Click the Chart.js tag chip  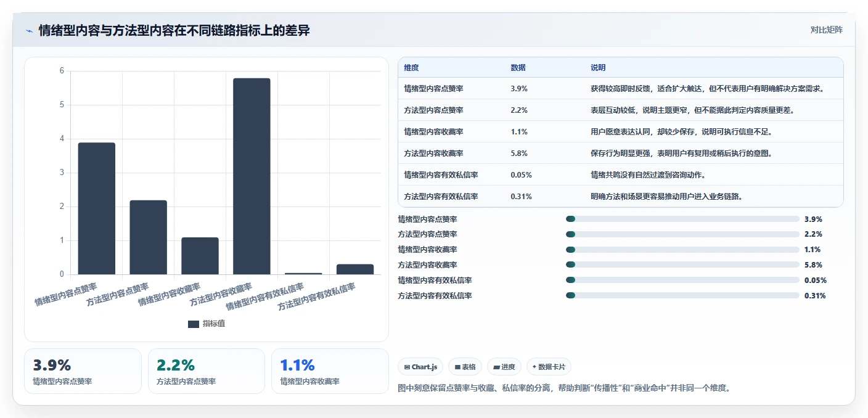pos(420,367)
